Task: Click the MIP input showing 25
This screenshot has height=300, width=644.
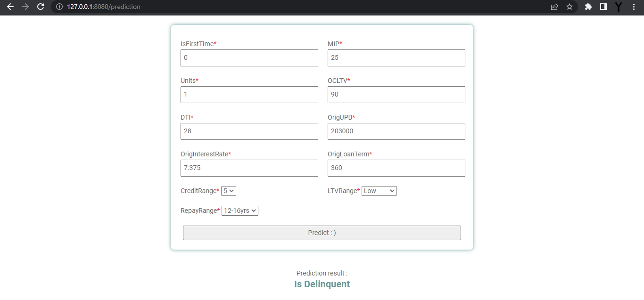Action: 396,57
